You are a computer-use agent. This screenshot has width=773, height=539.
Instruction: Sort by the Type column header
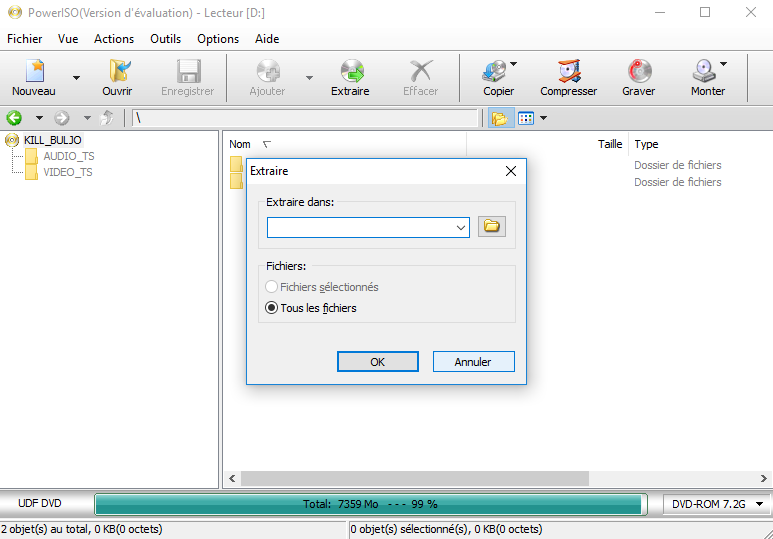click(x=646, y=144)
